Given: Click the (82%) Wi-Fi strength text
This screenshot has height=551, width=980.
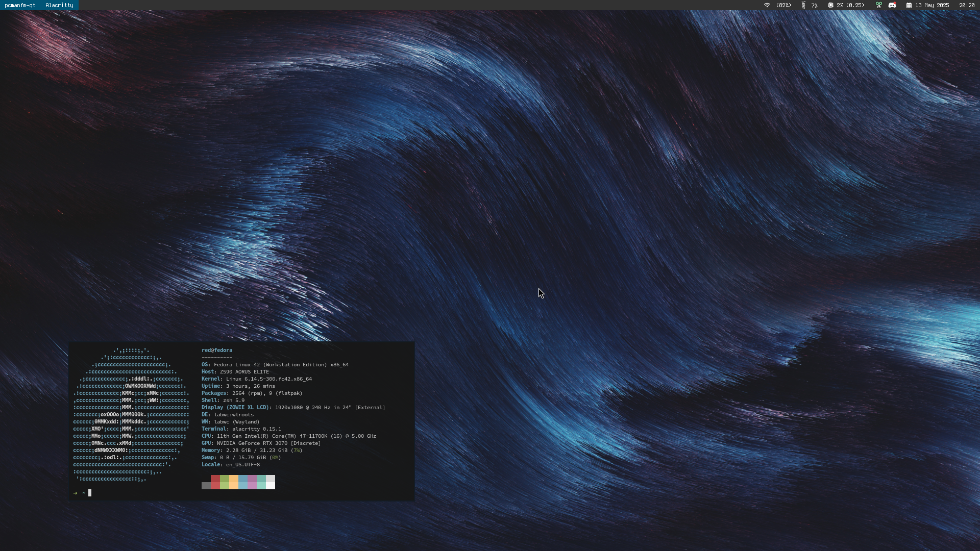Looking at the screenshot, I should [783, 5].
